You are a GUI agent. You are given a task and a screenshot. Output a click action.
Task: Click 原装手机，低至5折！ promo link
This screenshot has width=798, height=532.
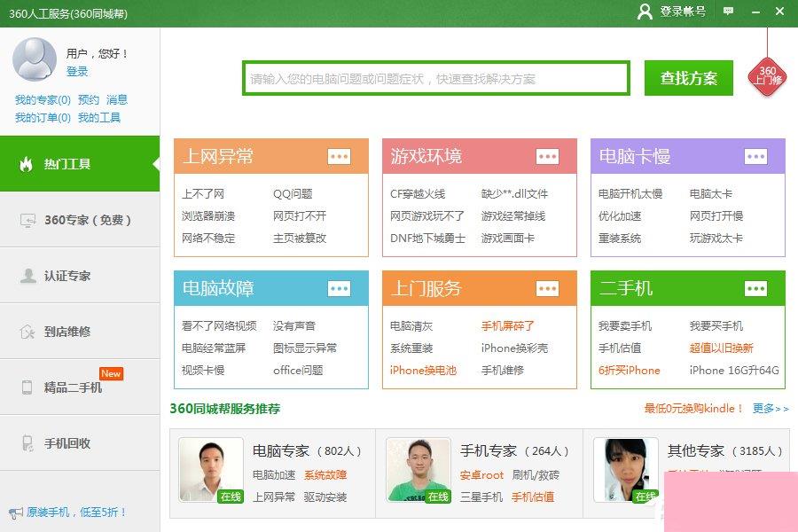(x=76, y=512)
